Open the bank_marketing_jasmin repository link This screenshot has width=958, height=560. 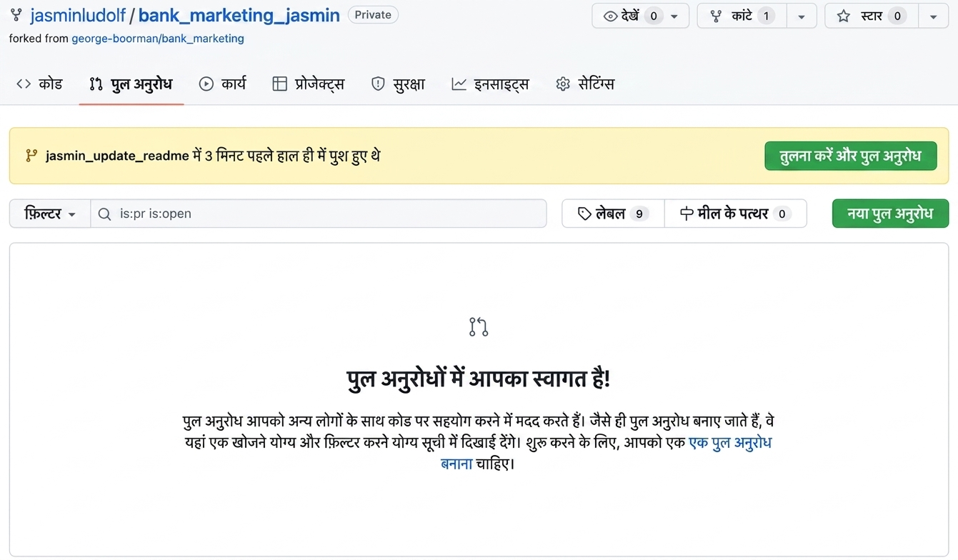[239, 15]
